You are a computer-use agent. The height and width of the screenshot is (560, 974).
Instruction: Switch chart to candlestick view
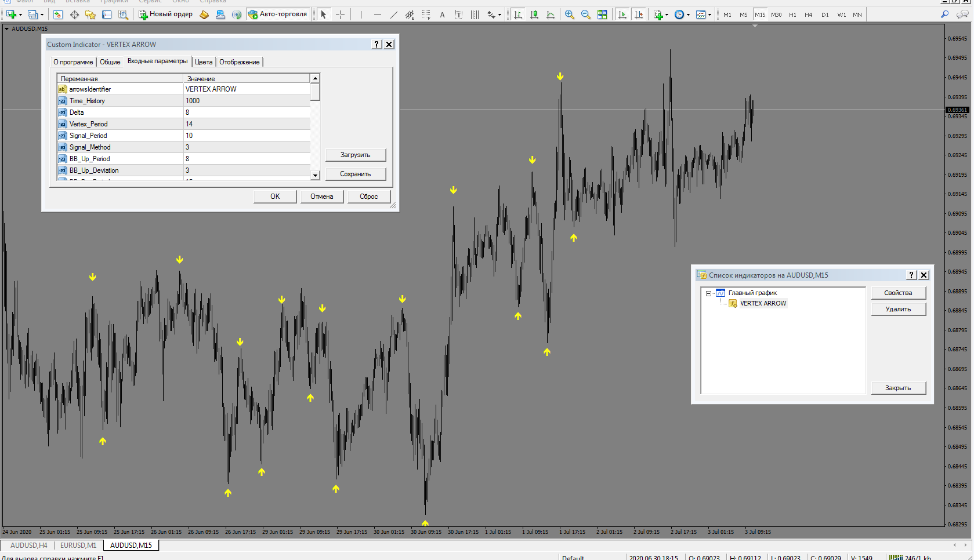(534, 14)
